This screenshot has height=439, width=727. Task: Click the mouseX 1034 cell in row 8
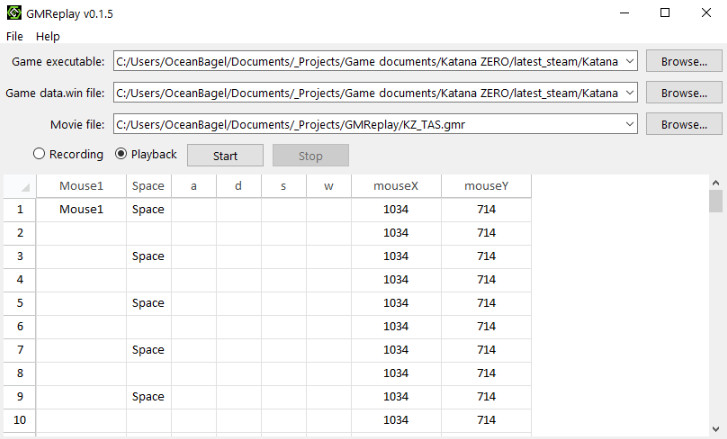click(396, 373)
